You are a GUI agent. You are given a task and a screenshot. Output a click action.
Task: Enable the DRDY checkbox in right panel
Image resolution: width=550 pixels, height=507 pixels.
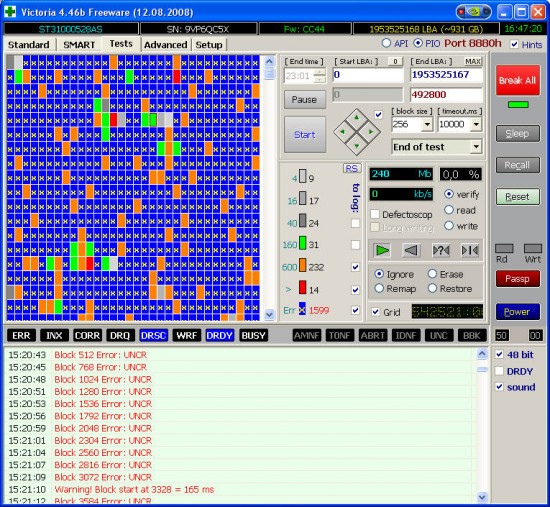point(499,371)
